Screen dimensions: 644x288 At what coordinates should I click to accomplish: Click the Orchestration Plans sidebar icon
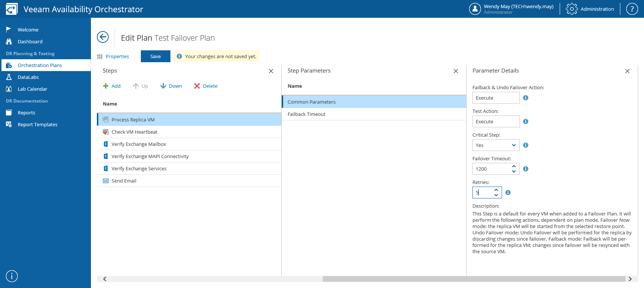[9, 65]
